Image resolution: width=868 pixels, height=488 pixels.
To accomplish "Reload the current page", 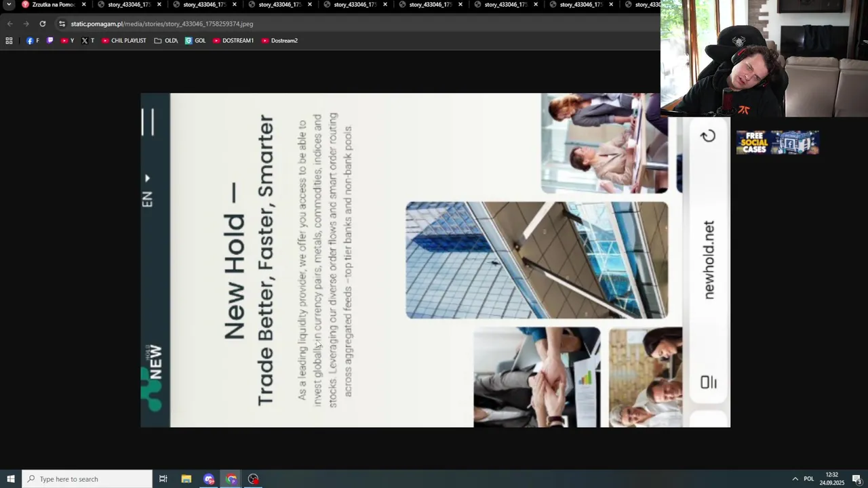I will (x=43, y=24).
